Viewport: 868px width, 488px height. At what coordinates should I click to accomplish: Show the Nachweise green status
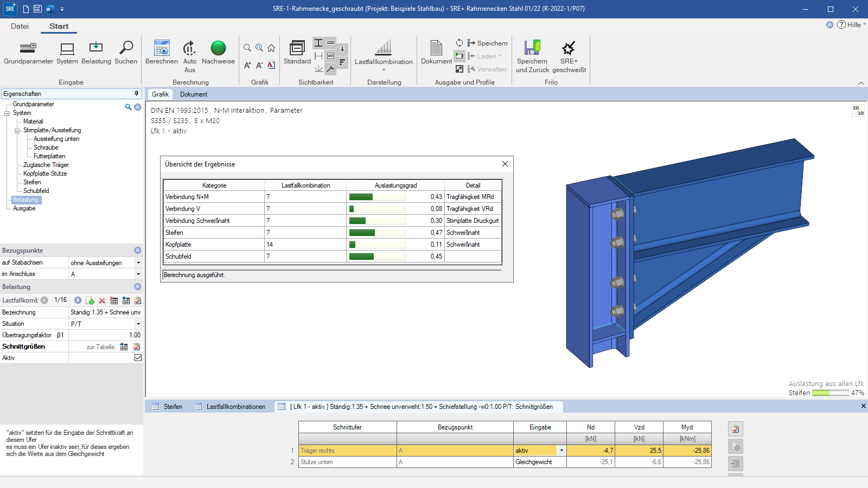[x=218, y=53]
